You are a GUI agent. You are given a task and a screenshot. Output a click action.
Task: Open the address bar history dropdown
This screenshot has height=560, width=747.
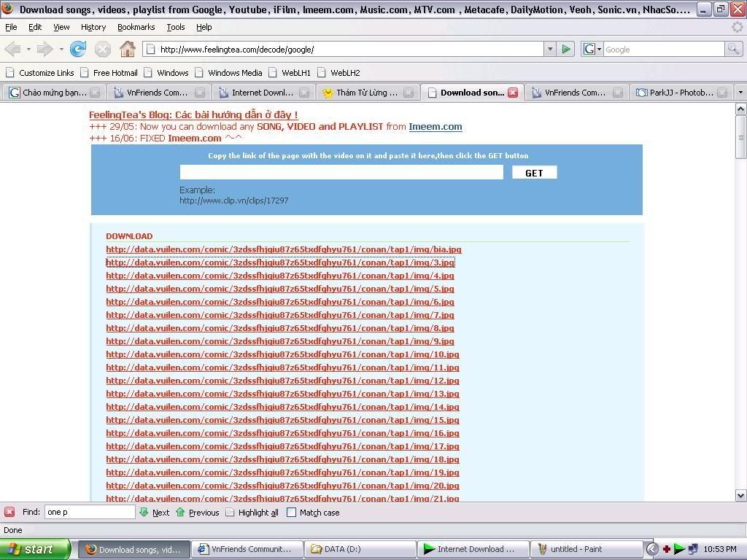click(x=550, y=49)
